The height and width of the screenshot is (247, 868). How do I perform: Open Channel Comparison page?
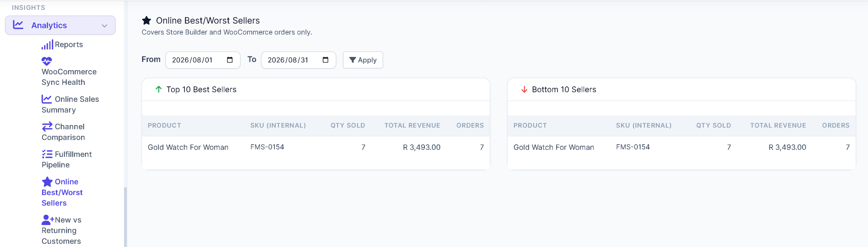[63, 132]
